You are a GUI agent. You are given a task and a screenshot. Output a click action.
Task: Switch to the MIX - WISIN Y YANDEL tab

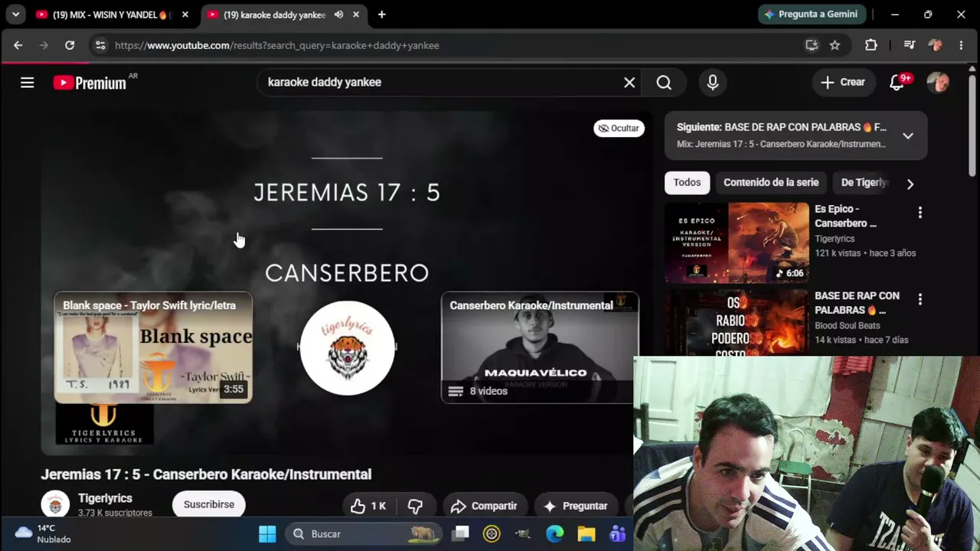coord(109,15)
